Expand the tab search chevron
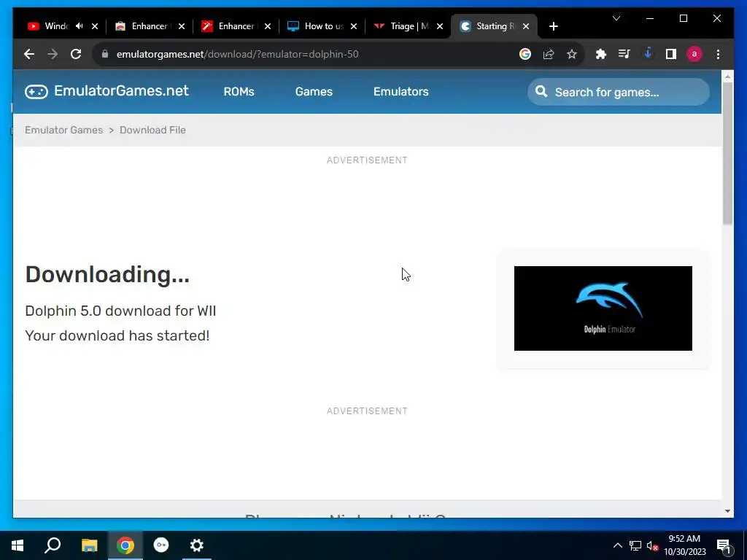 pyautogui.click(x=616, y=18)
